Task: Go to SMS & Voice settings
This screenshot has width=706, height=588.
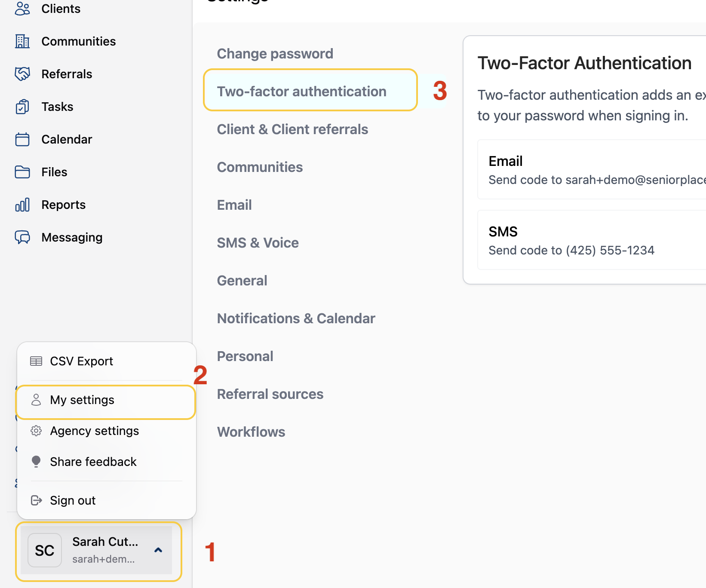Action: coord(258,243)
